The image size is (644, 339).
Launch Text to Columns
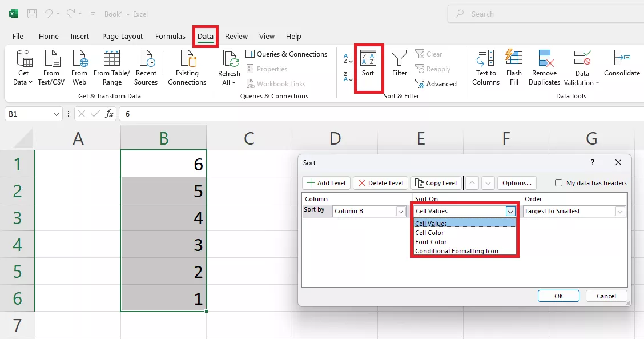(x=486, y=67)
